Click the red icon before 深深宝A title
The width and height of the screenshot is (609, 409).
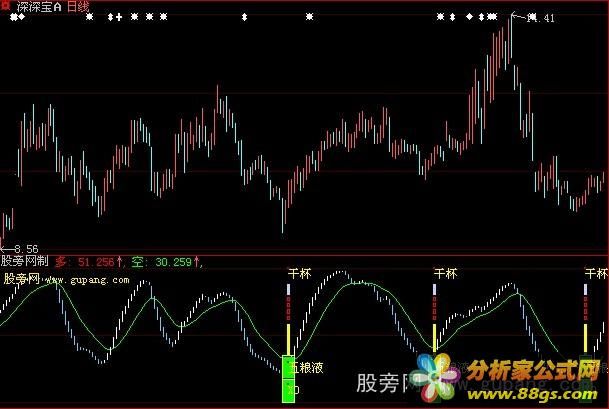point(4,5)
